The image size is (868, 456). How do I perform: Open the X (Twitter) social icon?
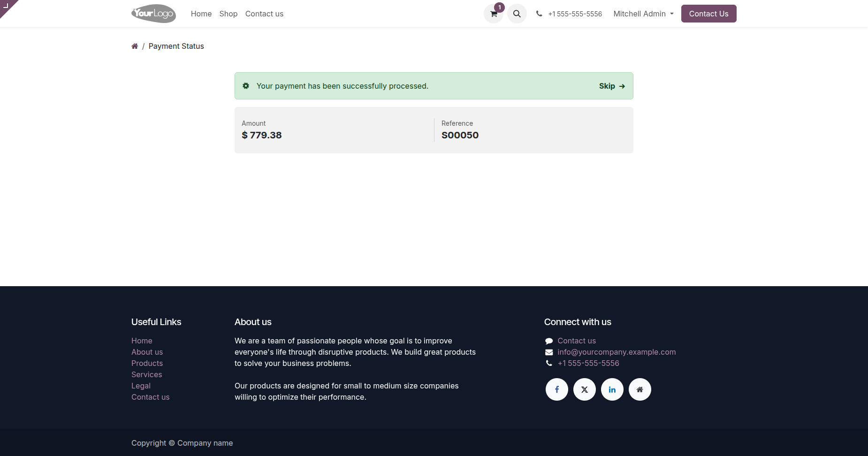[585, 389]
